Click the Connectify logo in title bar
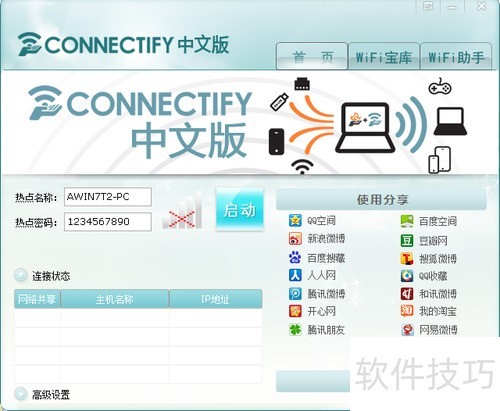This screenshot has height=411, width=500. point(123,44)
